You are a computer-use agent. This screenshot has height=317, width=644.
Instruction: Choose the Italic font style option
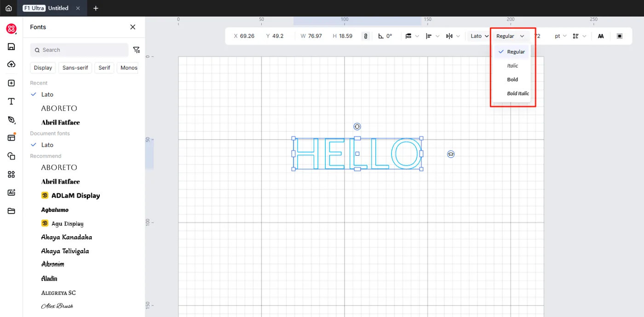[x=512, y=66]
